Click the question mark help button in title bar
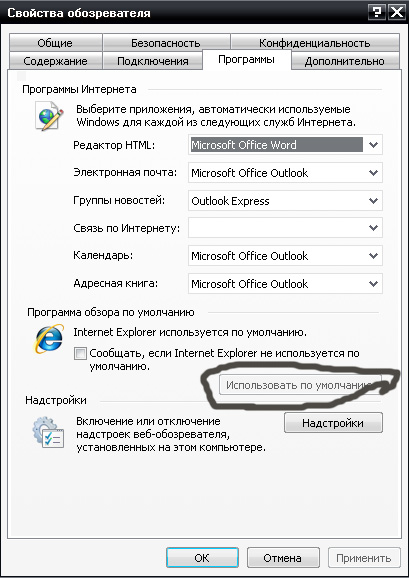 point(377,12)
